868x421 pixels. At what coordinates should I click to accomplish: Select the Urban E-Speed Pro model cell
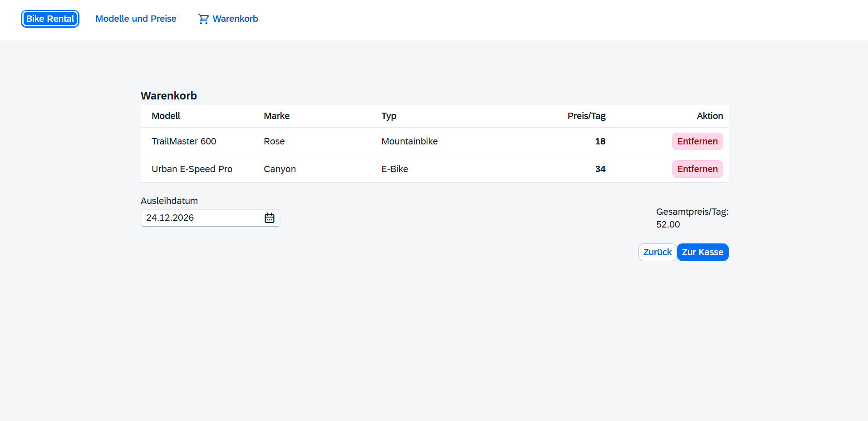click(192, 169)
